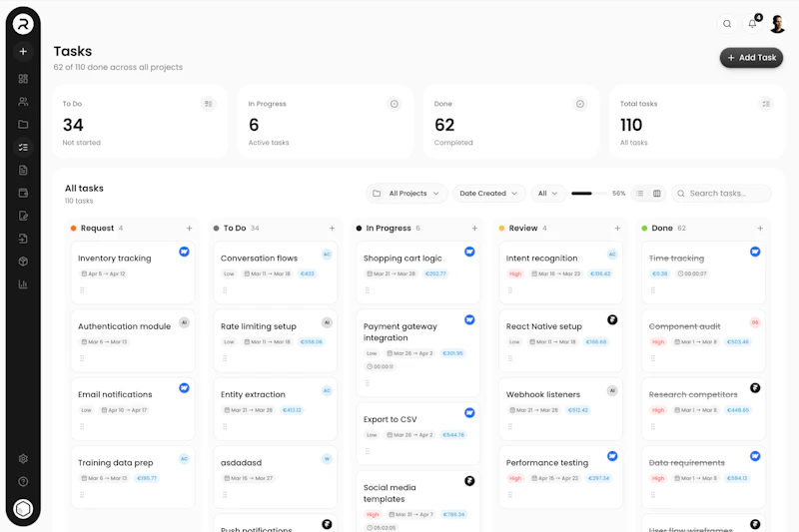Image resolution: width=799 pixels, height=532 pixels.
Task: Click the drag handle on Conversation flows card
Action: [x=225, y=290]
